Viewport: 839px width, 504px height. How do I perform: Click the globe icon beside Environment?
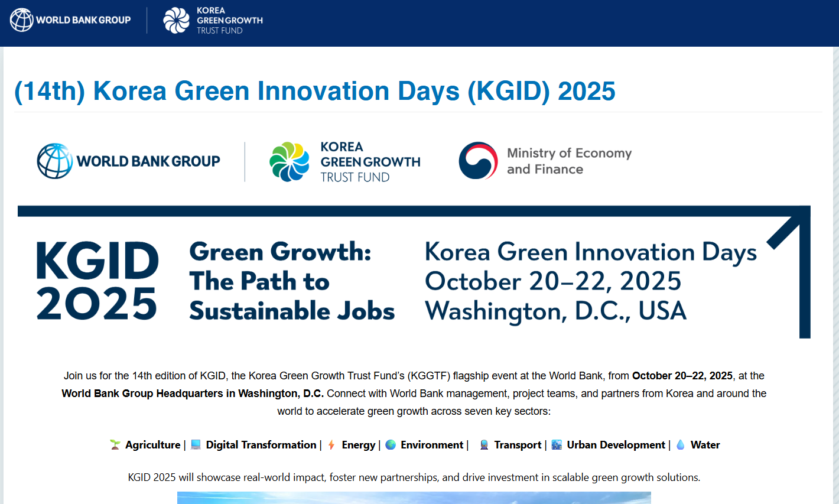click(391, 445)
